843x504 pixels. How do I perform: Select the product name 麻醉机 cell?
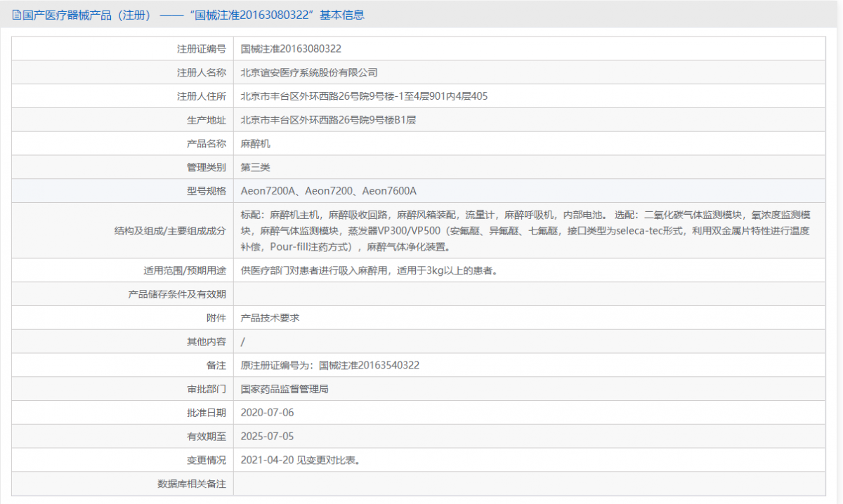pyautogui.click(x=255, y=144)
